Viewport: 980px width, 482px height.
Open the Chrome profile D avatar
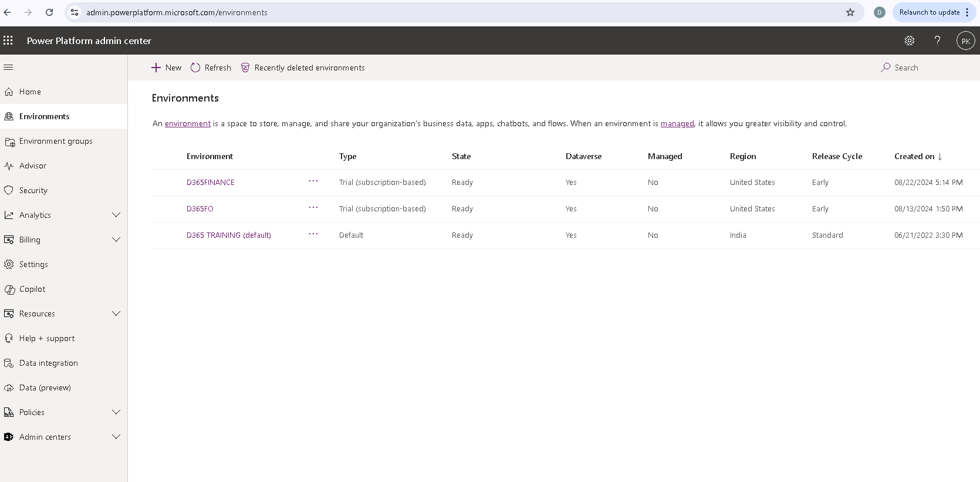click(879, 12)
